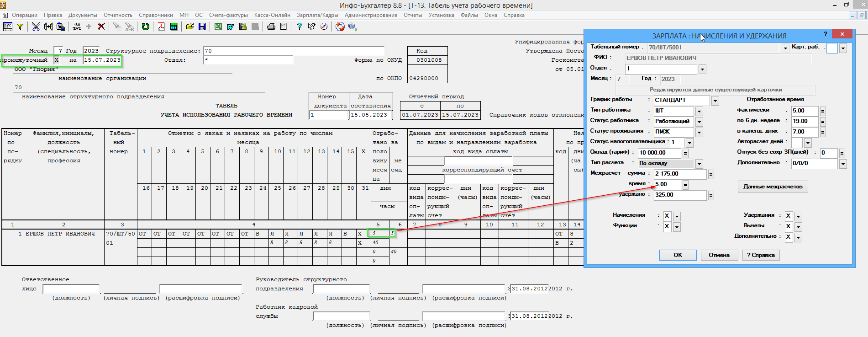Select the scissors cut icon
Screen dimensions: 868x337
(36, 27)
